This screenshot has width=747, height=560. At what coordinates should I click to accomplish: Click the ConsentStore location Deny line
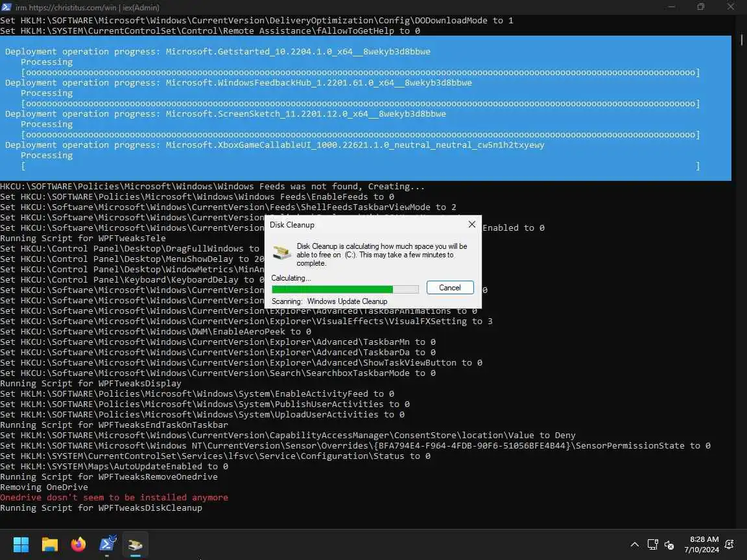point(288,436)
